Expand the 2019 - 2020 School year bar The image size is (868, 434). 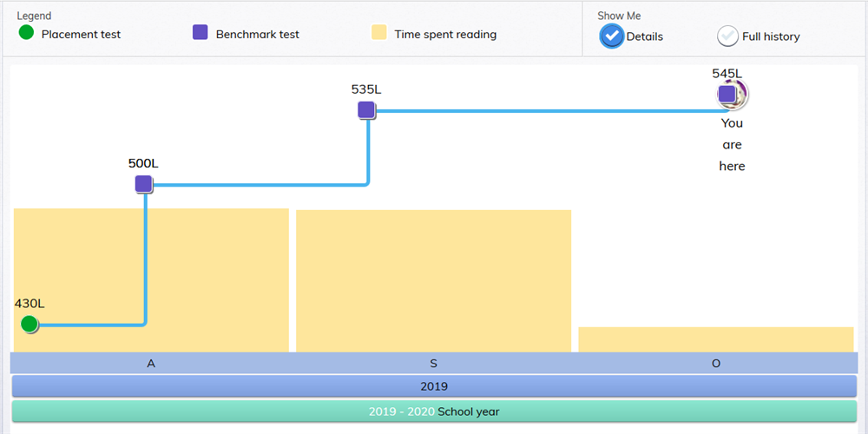[x=434, y=411]
